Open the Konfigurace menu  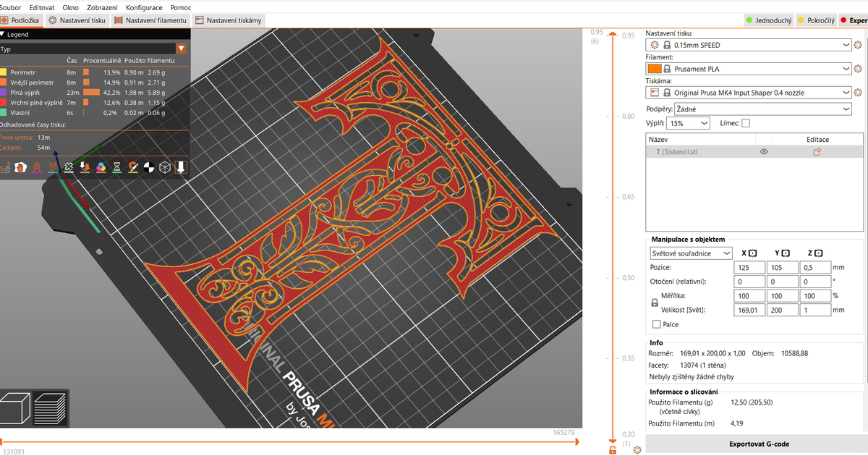click(x=143, y=7)
